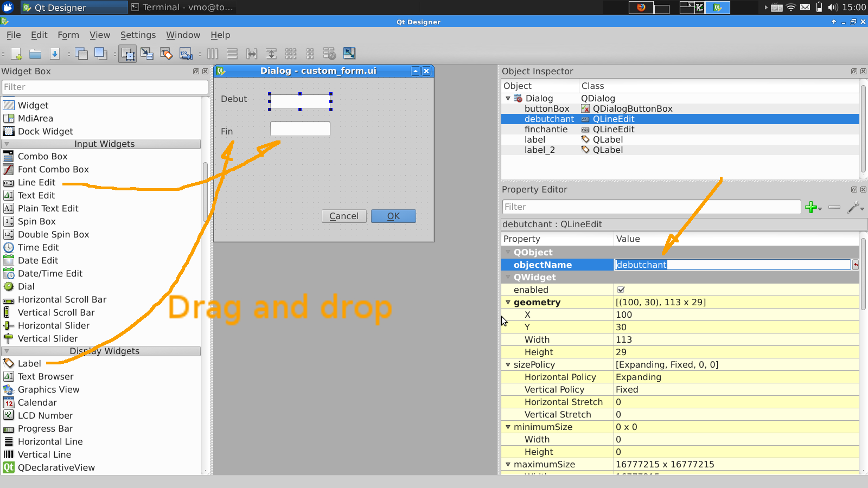Viewport: 868px width, 488px height.
Task: Open the View menu
Action: click(x=100, y=35)
